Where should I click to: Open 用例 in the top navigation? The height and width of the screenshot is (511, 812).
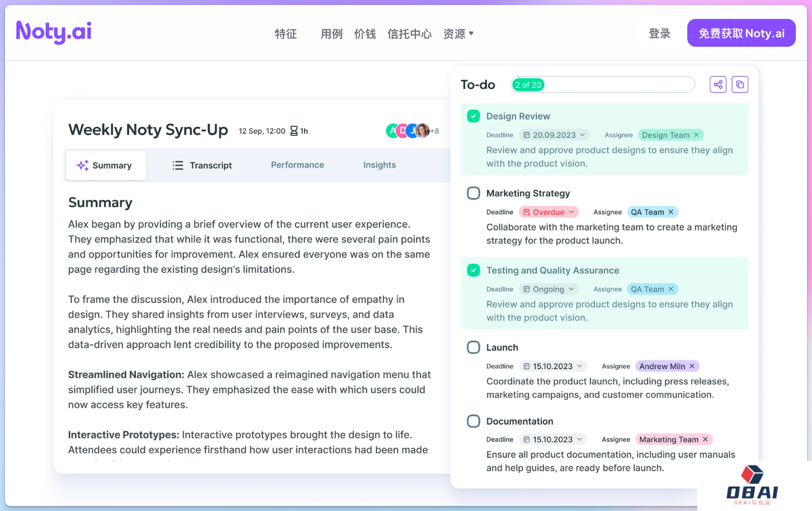click(x=331, y=34)
